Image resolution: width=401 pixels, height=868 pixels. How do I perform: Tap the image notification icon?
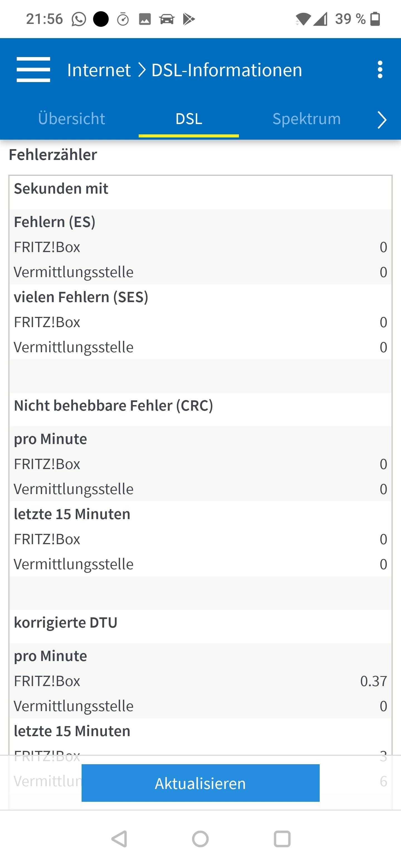tap(145, 19)
